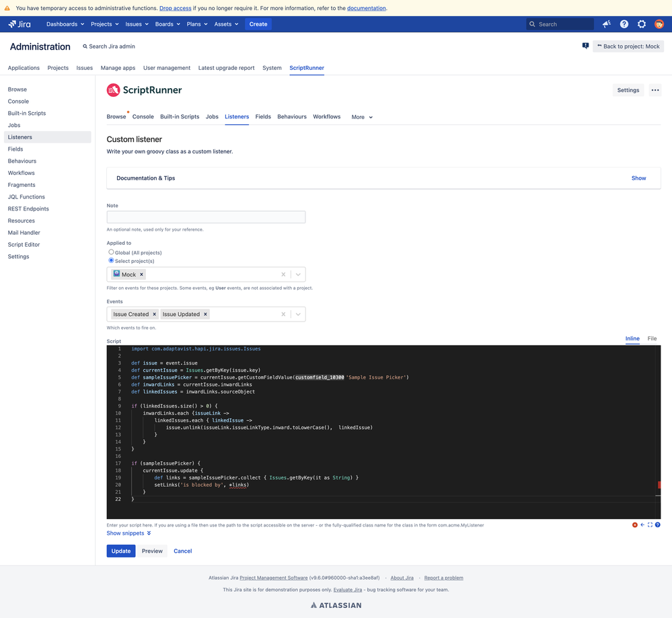This screenshot has height=618, width=672.
Task: Click the magnifier in the top Search box
Action: (x=532, y=24)
